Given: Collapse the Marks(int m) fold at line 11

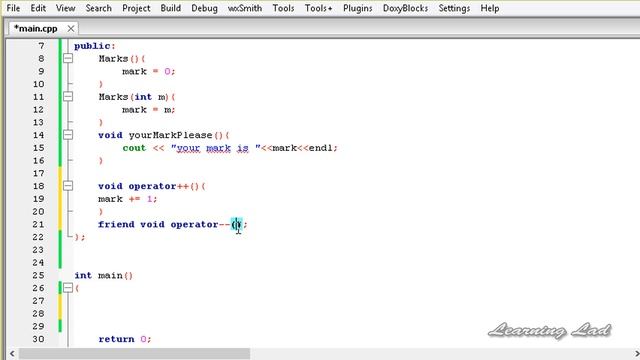Looking at the screenshot, I should point(68,97).
